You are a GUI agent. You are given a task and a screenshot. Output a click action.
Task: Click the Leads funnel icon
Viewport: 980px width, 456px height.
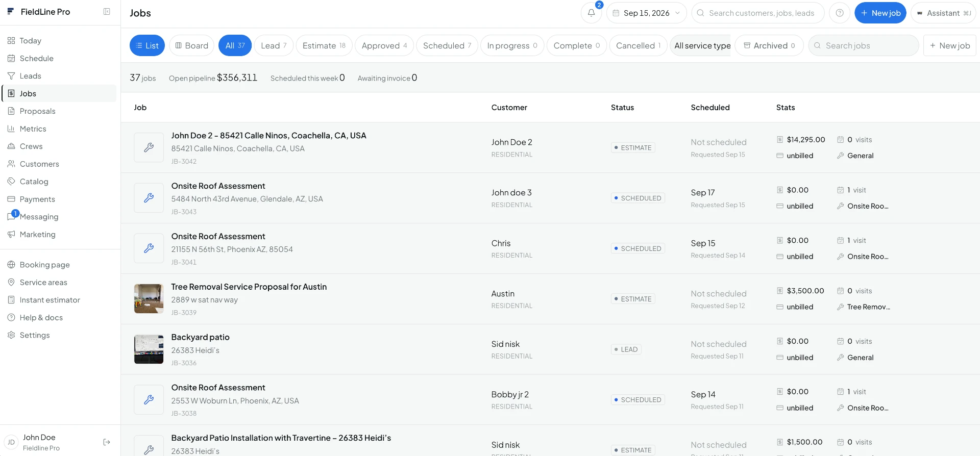pyautogui.click(x=11, y=76)
